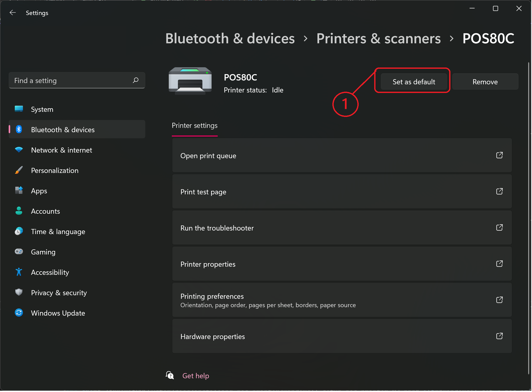The width and height of the screenshot is (532, 392).
Task: Click the back arrow in Settings
Action: point(13,12)
